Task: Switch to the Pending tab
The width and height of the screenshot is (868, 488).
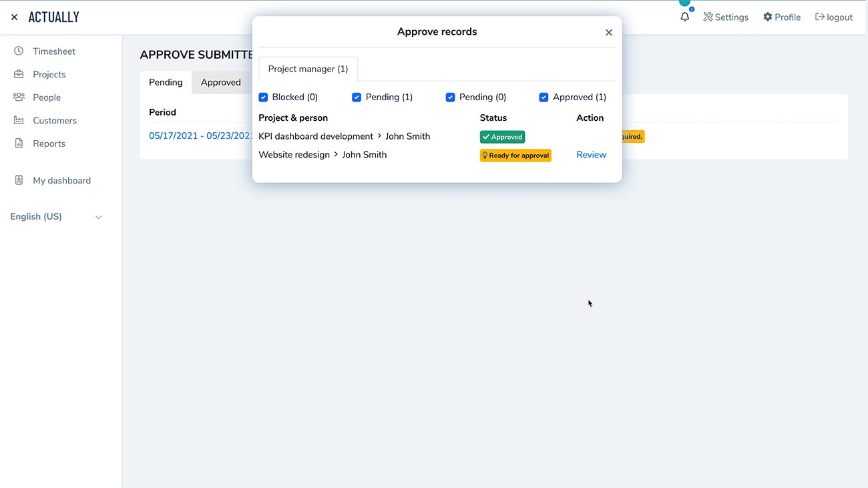Action: coord(166,82)
